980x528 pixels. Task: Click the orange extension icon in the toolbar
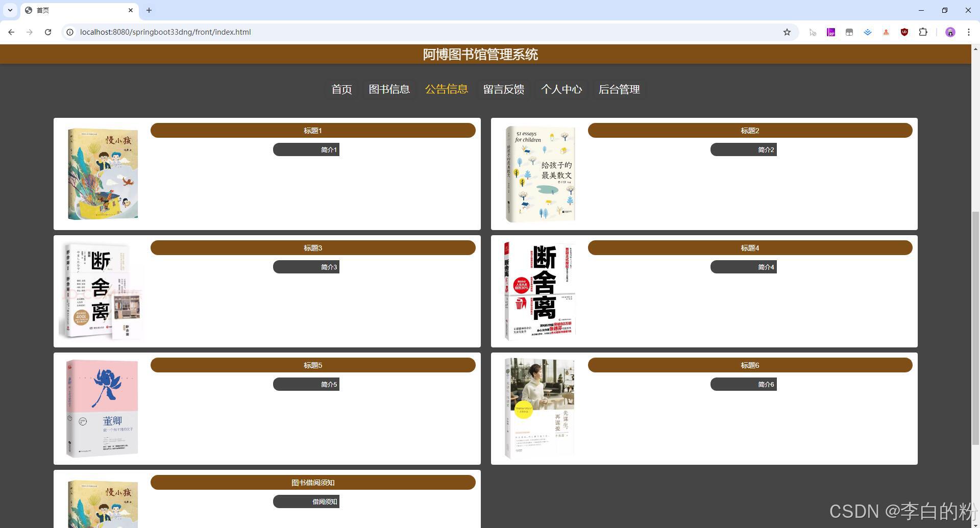click(x=886, y=32)
